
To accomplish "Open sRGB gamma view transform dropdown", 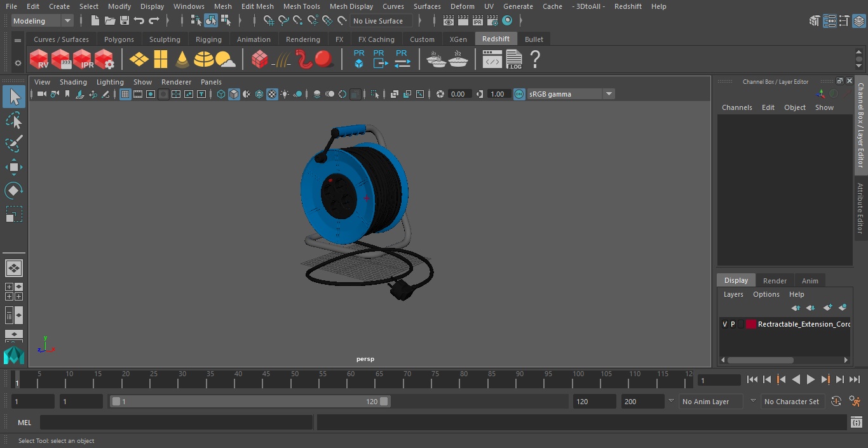I will click(571, 94).
